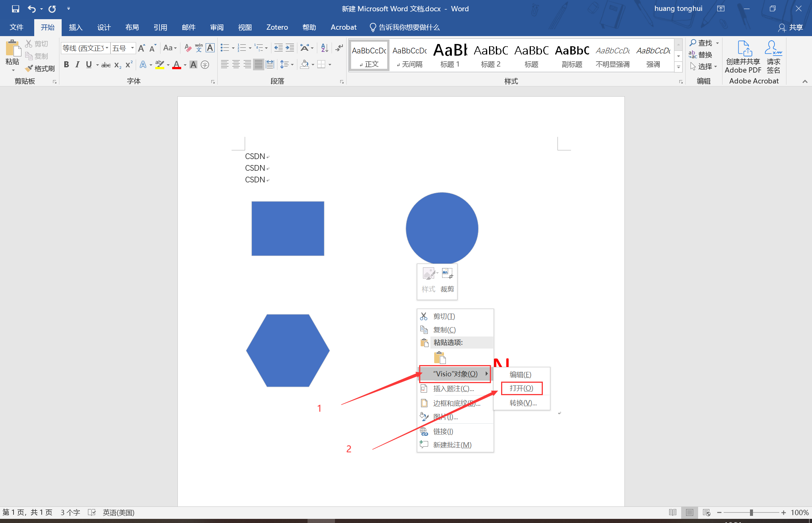Expand the Styles gallery more arrow
Viewport: 812px width, 523px height.
(x=679, y=67)
